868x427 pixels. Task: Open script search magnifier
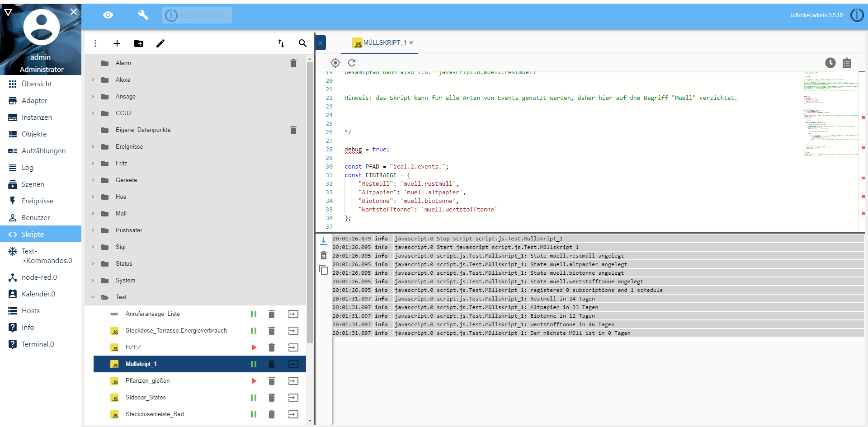[302, 43]
